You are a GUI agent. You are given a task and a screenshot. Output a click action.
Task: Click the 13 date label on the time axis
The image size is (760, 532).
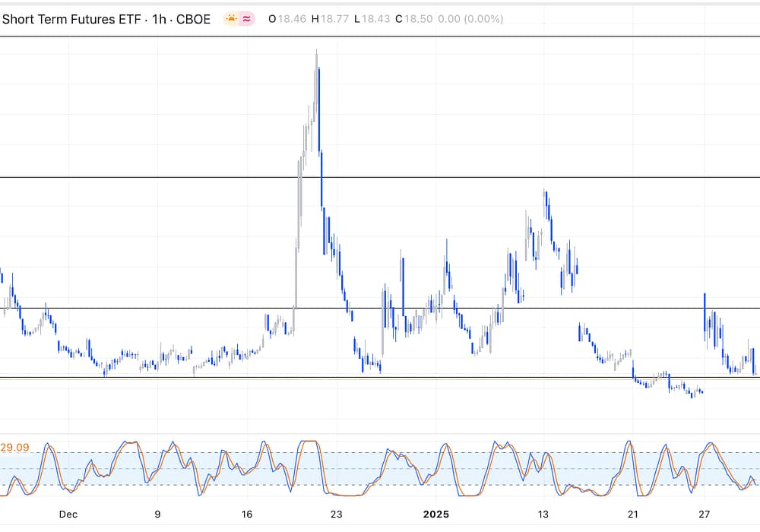543,514
